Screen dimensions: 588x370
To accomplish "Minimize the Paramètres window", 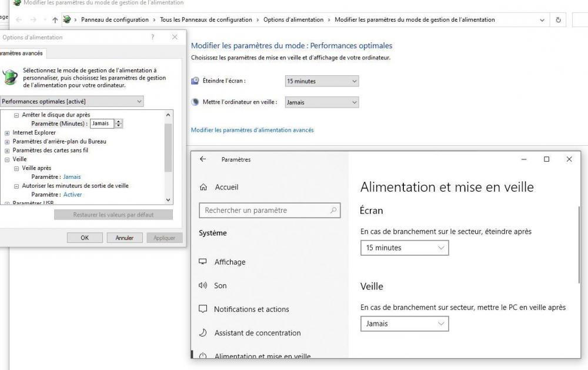I will (x=524, y=159).
